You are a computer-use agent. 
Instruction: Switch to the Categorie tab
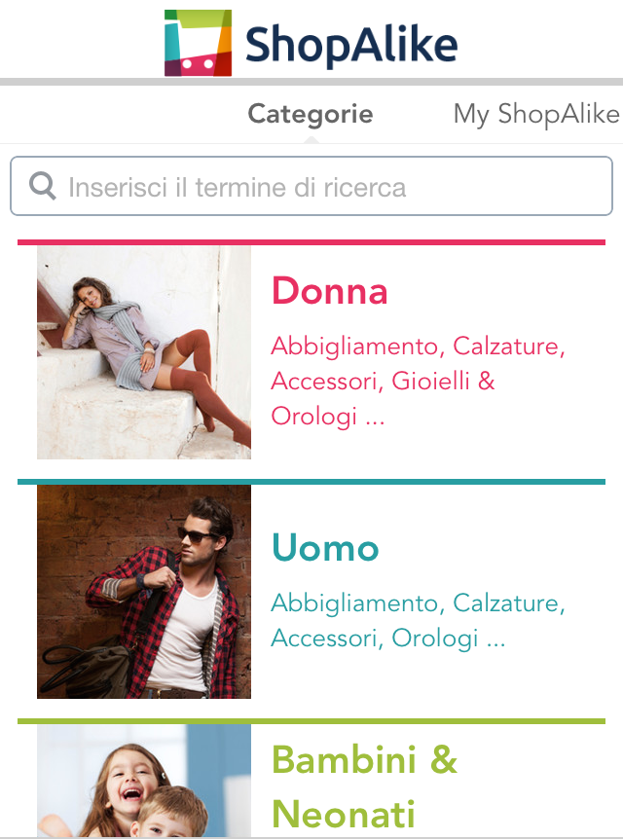311,114
